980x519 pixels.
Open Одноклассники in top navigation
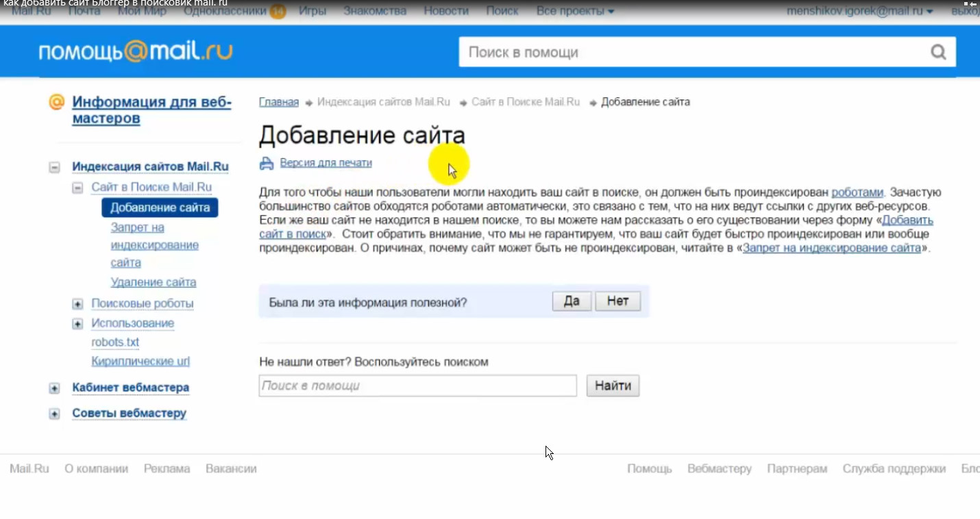225,11
